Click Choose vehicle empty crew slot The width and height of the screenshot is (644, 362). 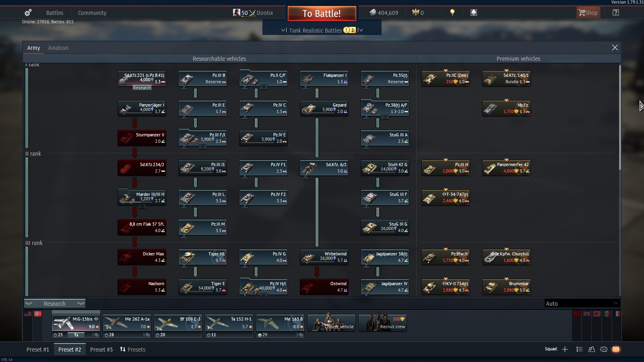click(331, 323)
